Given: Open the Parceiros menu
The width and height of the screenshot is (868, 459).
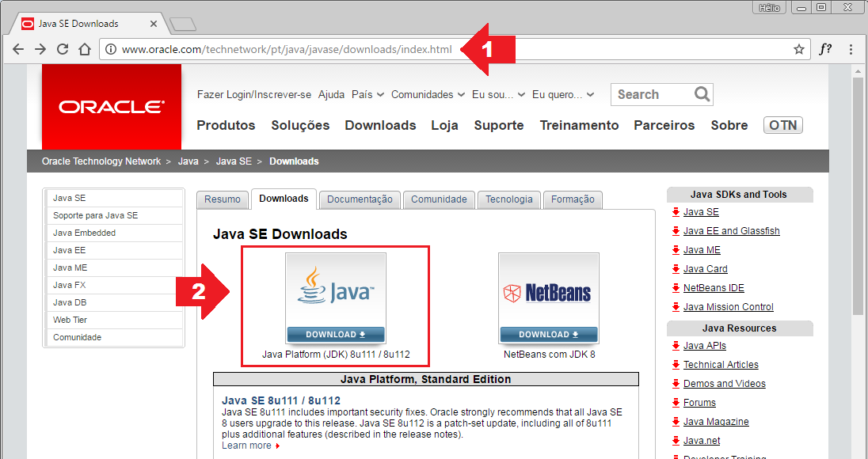Looking at the screenshot, I should (664, 126).
